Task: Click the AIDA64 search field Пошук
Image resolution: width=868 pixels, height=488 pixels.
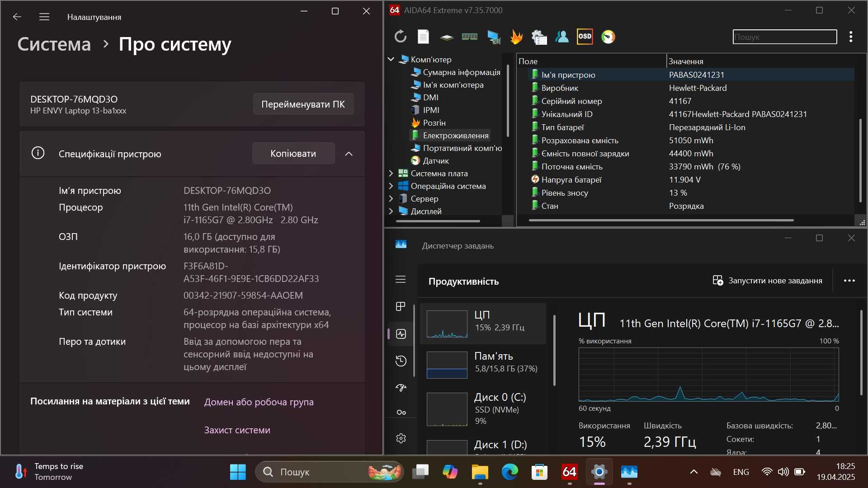Action: [x=785, y=37]
